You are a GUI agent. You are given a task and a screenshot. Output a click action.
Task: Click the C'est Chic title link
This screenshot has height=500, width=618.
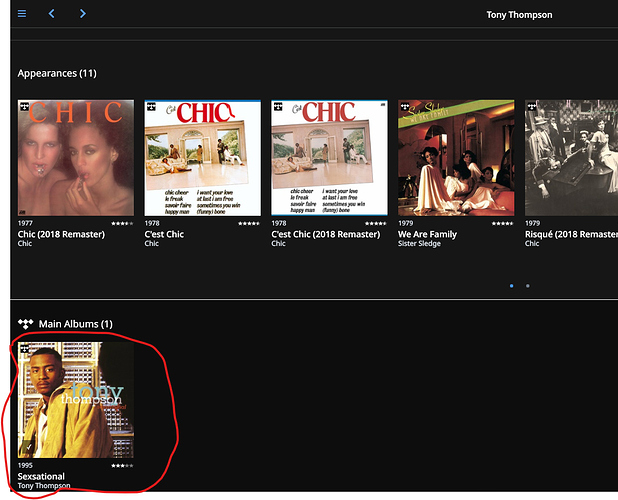click(164, 234)
